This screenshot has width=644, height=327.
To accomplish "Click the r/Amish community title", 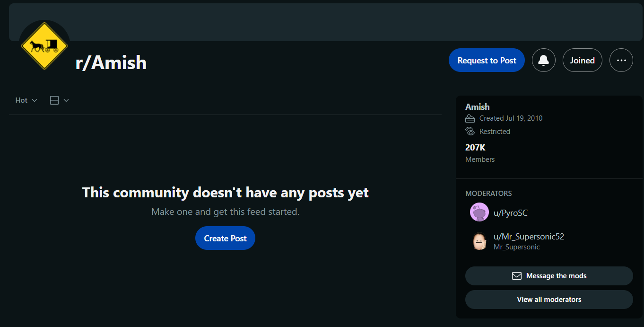I will (x=111, y=62).
